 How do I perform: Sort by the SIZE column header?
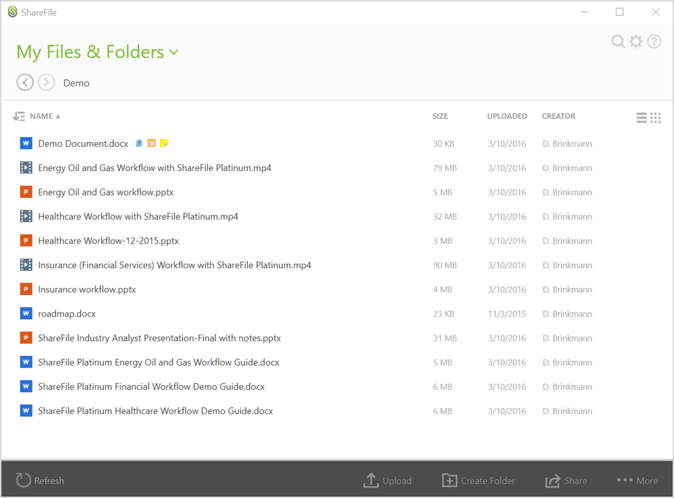pyautogui.click(x=440, y=116)
